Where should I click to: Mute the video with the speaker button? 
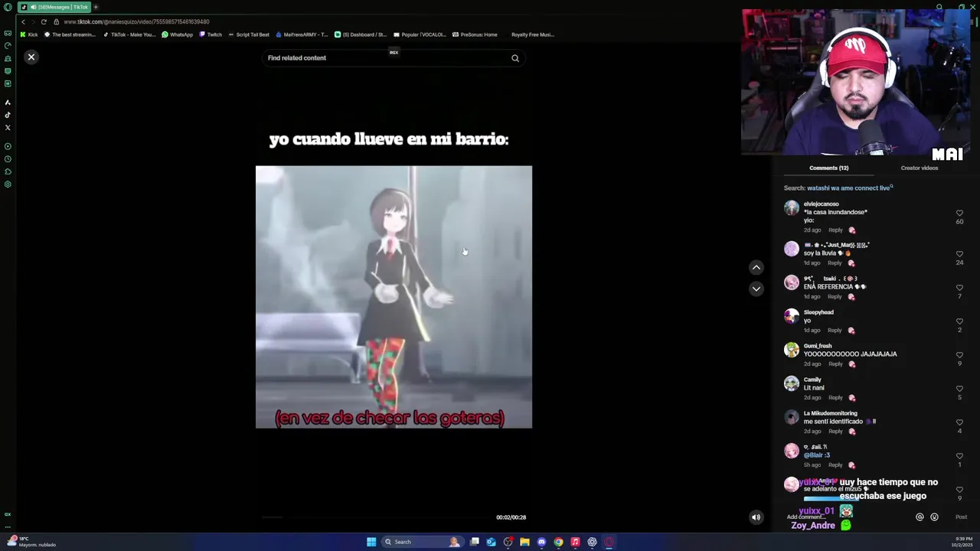pyautogui.click(x=756, y=517)
